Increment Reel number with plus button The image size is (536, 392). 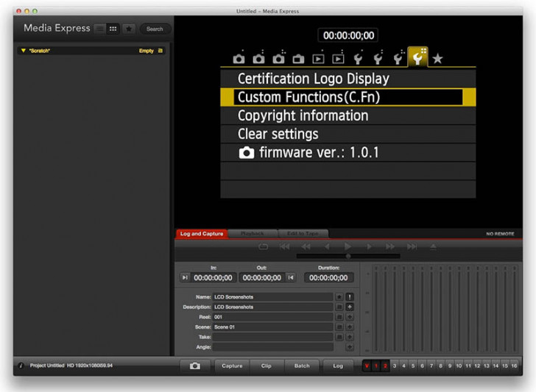click(x=349, y=317)
